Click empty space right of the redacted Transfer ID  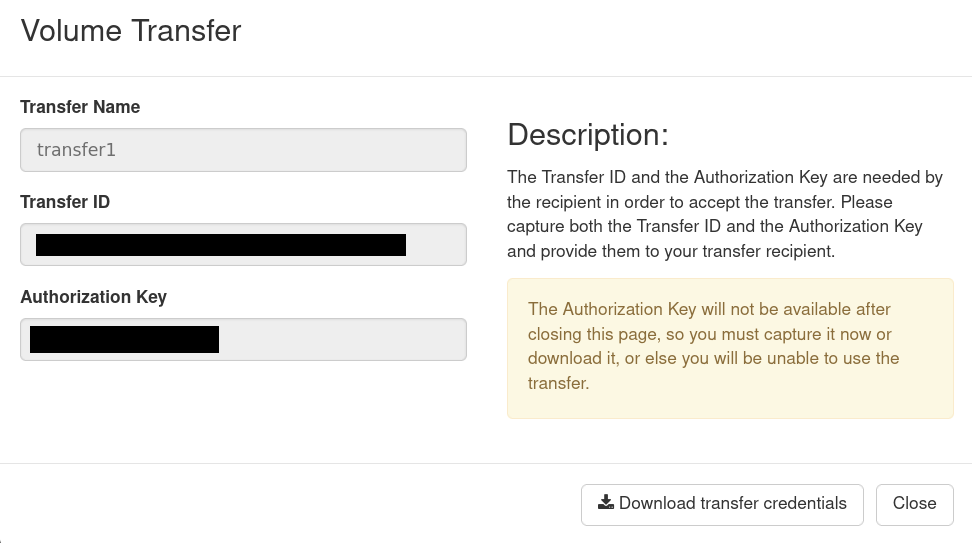click(436, 245)
